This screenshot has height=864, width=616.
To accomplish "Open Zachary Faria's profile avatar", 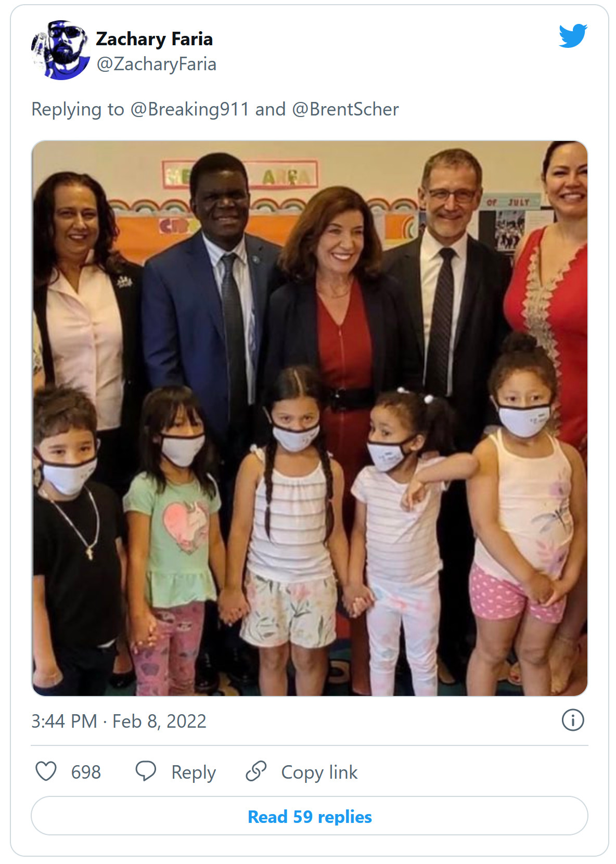I will point(60,50).
